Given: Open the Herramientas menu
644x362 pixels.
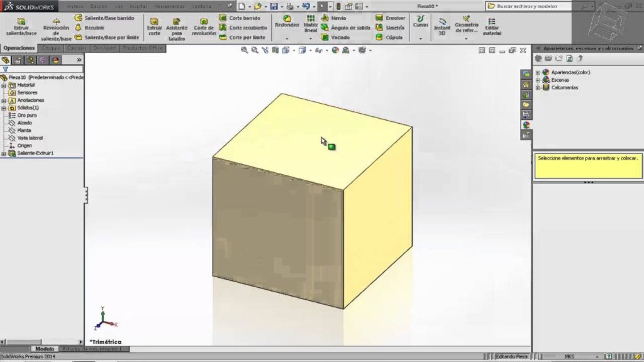Looking at the screenshot, I should click(169, 6).
